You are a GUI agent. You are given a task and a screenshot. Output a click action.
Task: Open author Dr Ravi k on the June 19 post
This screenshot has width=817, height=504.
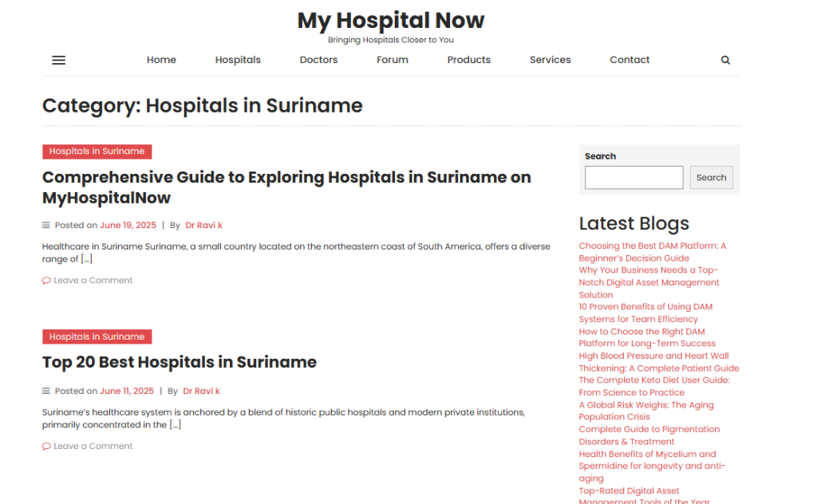tap(203, 226)
